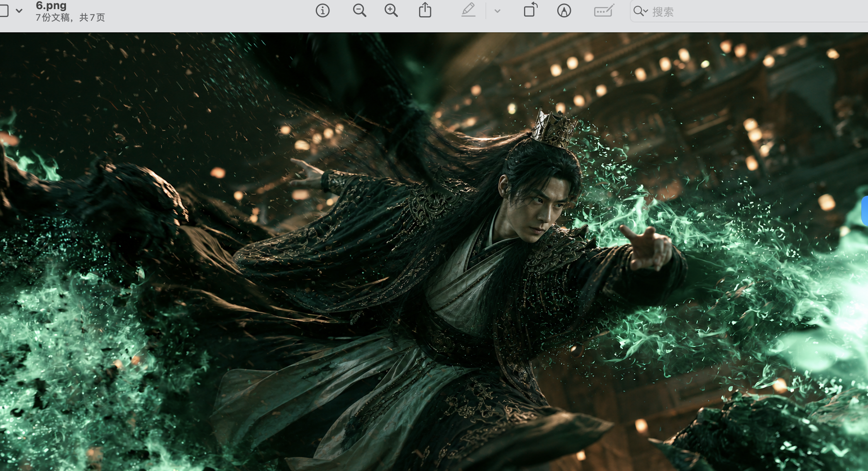
Task: Zoom in on the image
Action: click(391, 11)
